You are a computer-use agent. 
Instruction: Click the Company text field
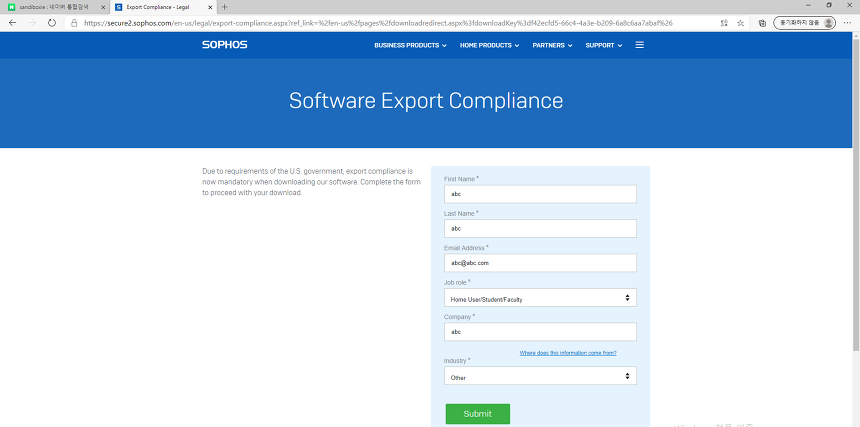tap(540, 332)
